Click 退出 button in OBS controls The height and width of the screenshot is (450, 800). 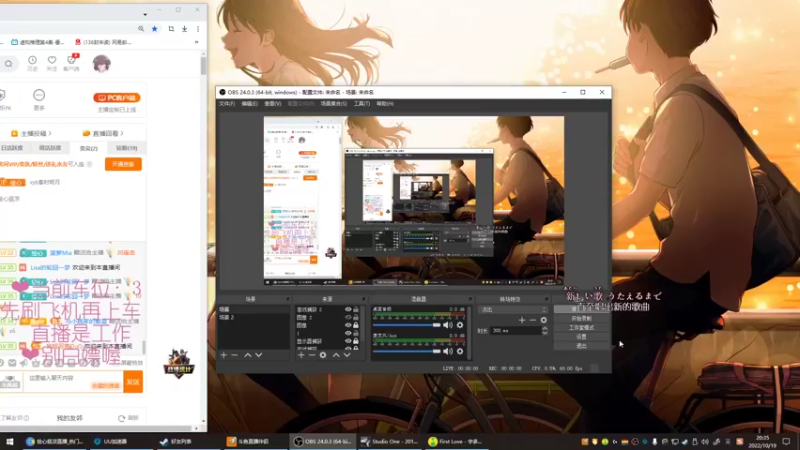pos(581,346)
